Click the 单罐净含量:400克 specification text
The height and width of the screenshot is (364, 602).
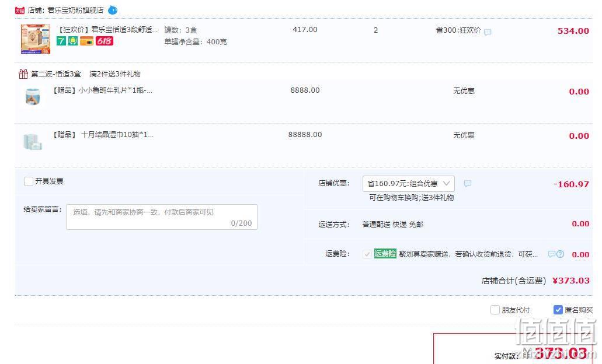pyautogui.click(x=196, y=42)
